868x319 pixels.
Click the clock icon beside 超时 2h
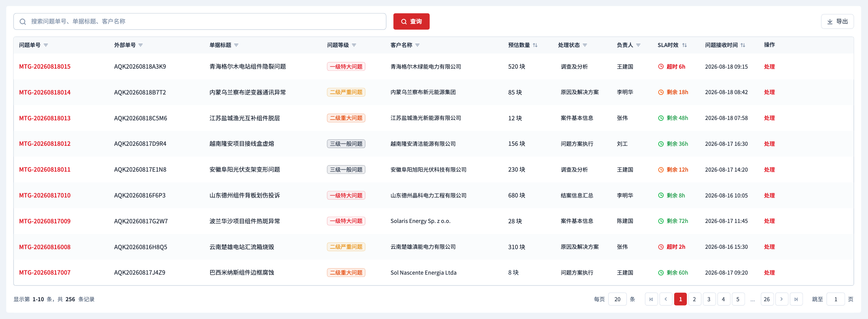point(661,247)
